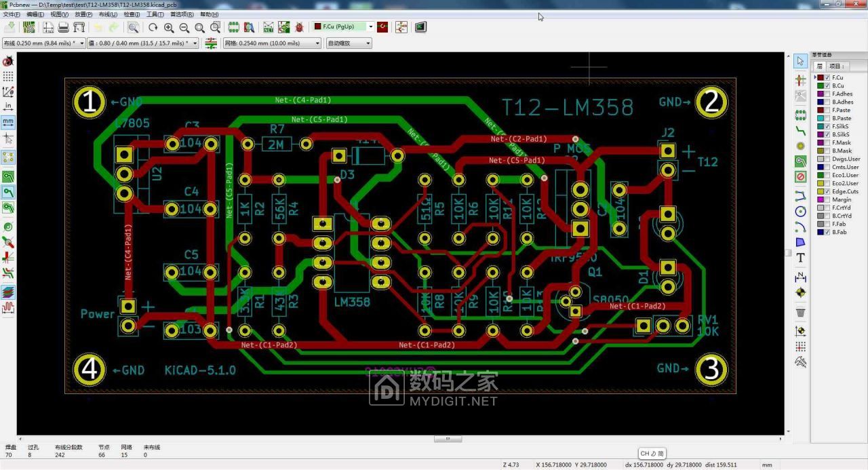Screen dimensions: 868x470
Task: Enable the Dwgs.User layer checkbox
Action: pos(827,159)
